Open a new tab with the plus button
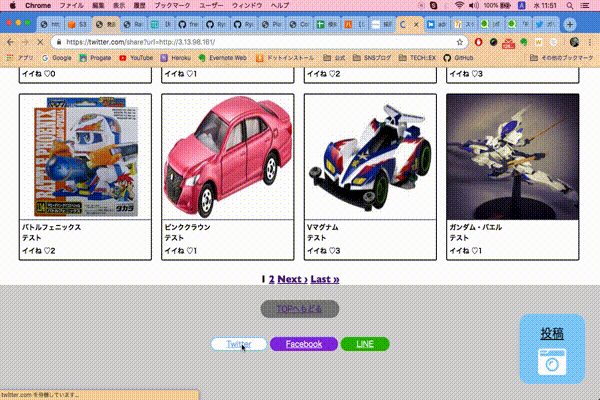Image resolution: width=600 pixels, height=400 pixels. click(570, 24)
